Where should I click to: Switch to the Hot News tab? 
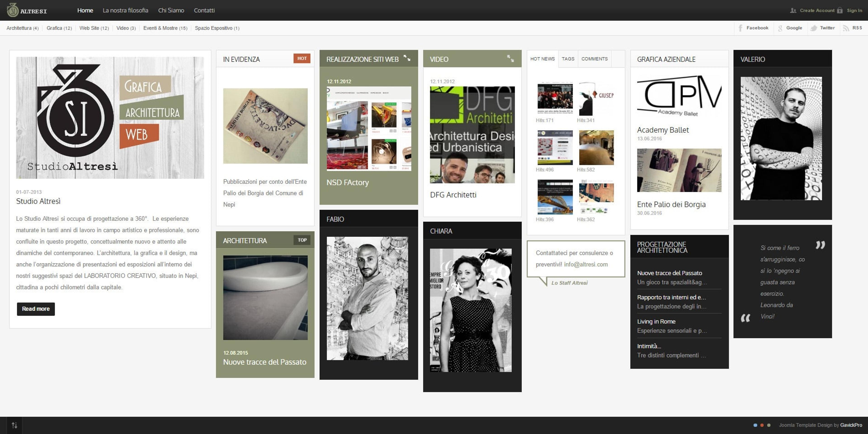(542, 59)
